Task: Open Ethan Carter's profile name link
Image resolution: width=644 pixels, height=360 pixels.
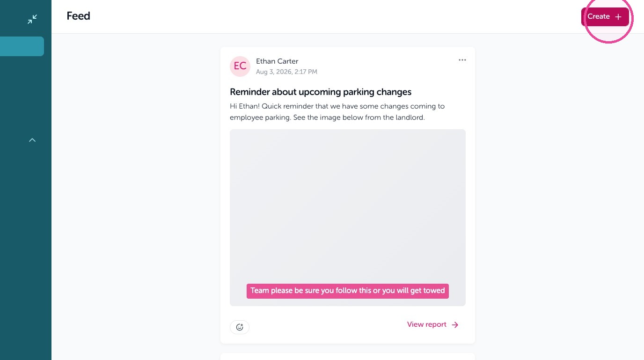Action: point(277,61)
